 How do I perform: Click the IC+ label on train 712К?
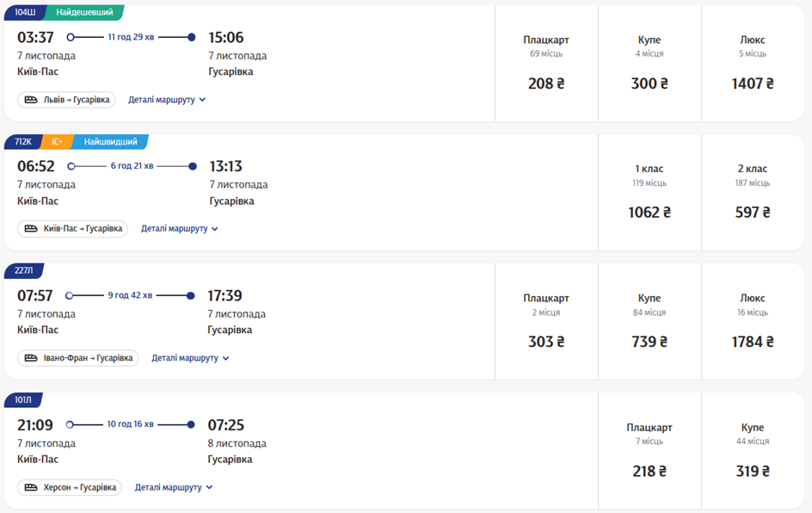[57, 141]
